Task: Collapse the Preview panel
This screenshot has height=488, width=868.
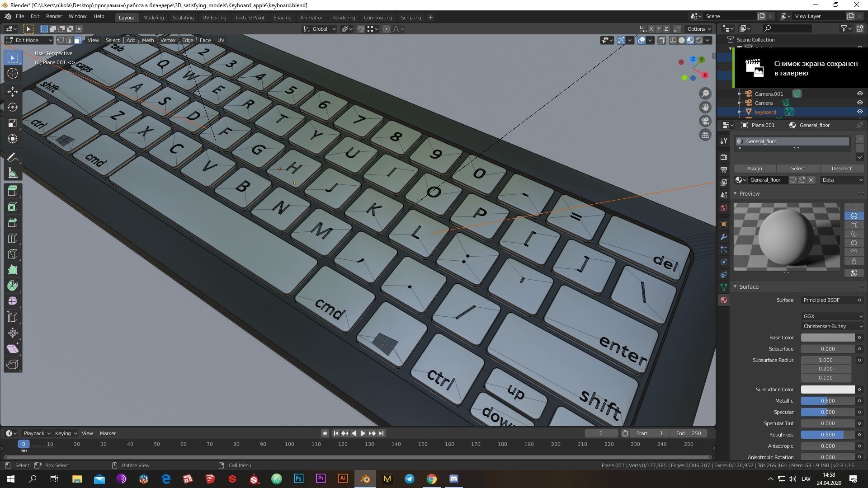Action: tap(735, 194)
